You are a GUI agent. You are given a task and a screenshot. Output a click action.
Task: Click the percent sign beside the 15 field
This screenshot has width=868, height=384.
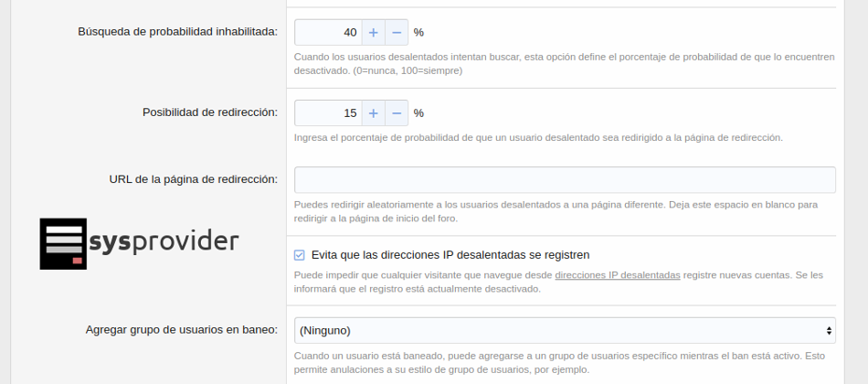418,113
